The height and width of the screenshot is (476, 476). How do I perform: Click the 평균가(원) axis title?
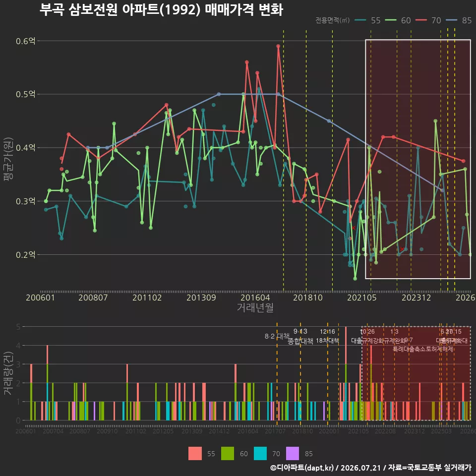pyautogui.click(x=8, y=159)
